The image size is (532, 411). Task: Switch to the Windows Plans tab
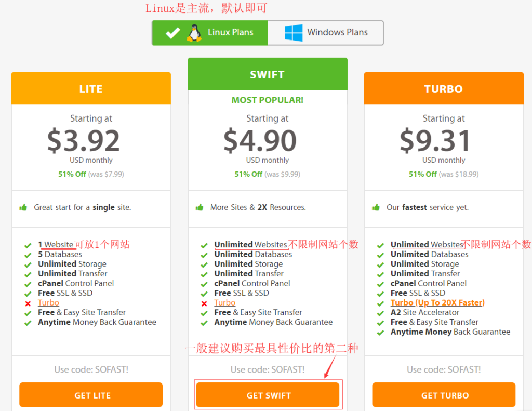pos(326,33)
